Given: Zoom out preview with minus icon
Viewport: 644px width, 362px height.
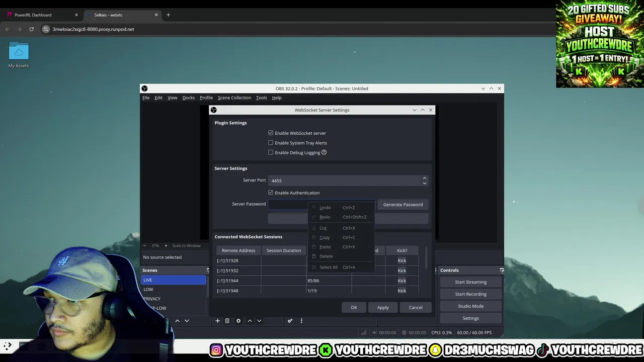Looking at the screenshot, I should (145, 246).
